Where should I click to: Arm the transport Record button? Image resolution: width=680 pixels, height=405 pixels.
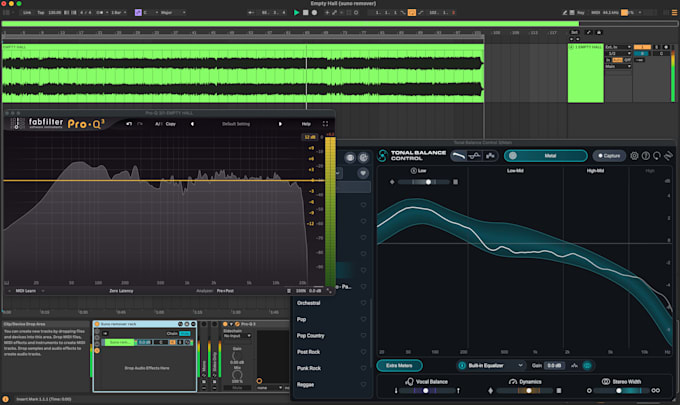point(314,13)
